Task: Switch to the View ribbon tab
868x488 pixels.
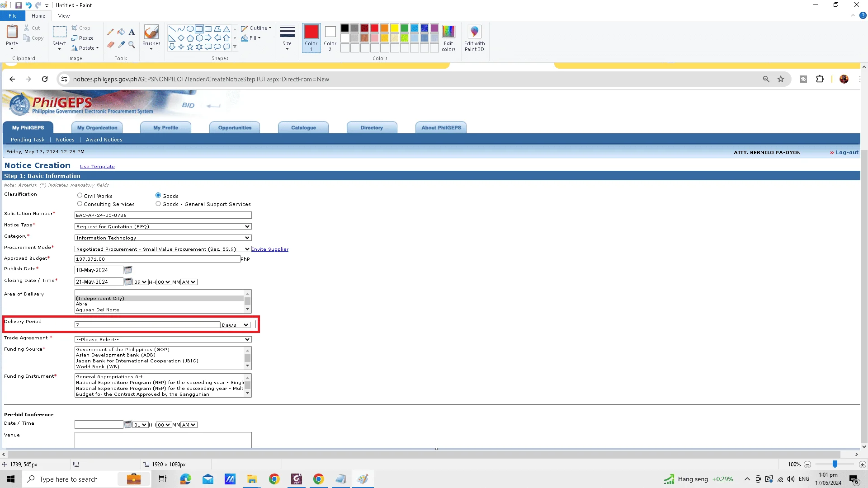Action: point(64,16)
